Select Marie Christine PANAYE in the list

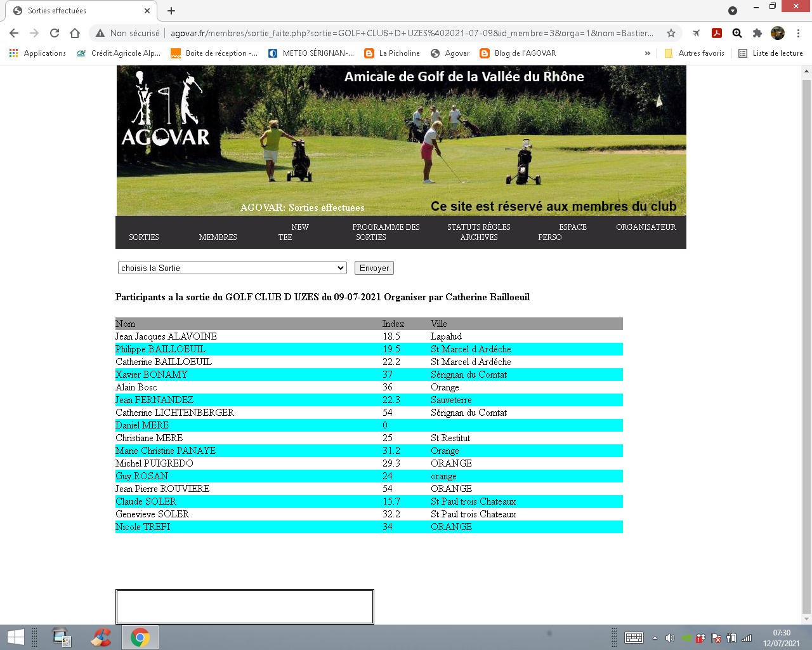(x=166, y=451)
